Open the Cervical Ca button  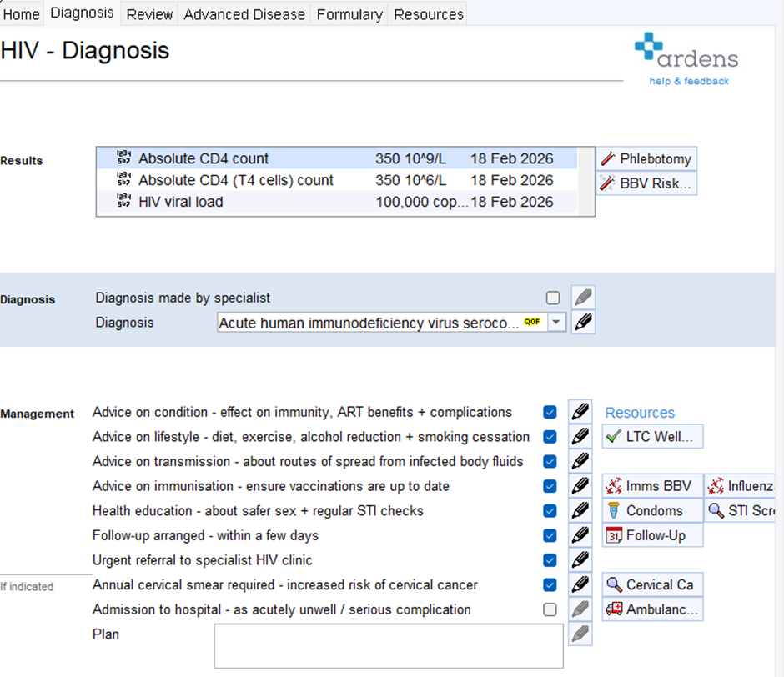point(652,584)
